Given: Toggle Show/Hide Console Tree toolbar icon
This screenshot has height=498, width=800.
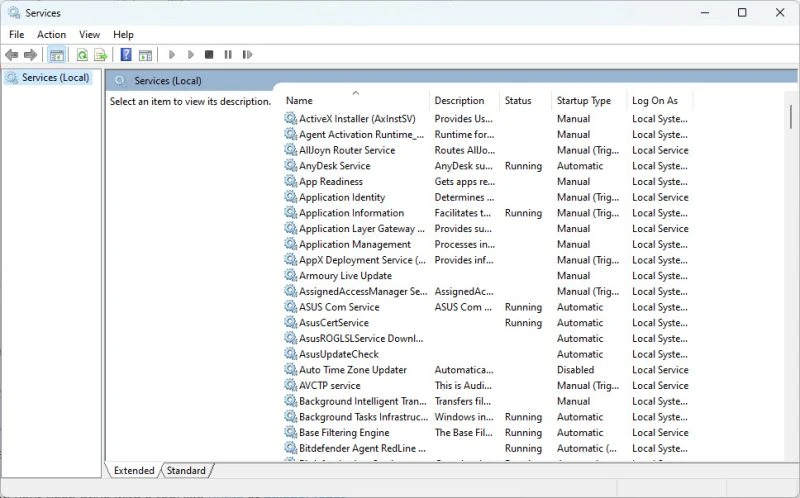Looking at the screenshot, I should [x=57, y=55].
